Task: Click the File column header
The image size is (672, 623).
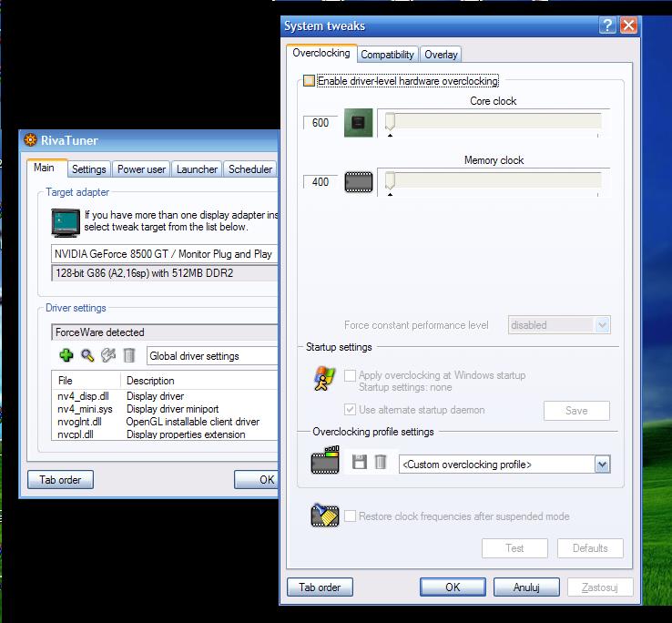Action: pyautogui.click(x=87, y=381)
